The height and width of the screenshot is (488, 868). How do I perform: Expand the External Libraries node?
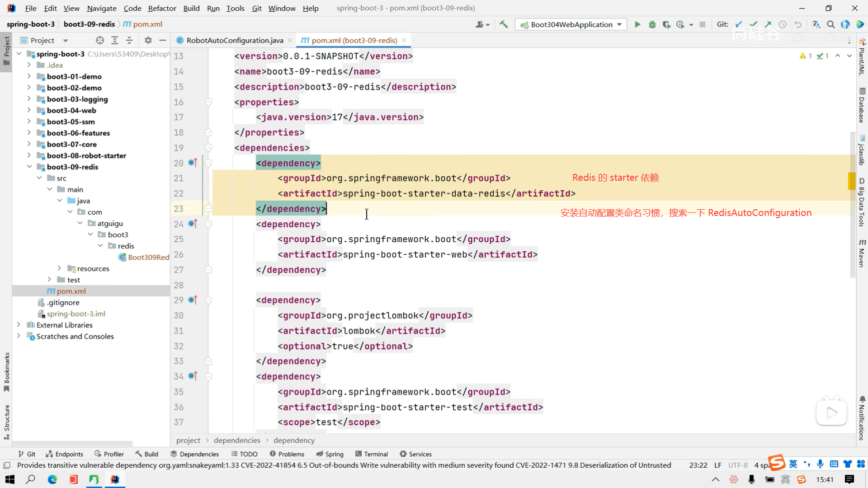(19, 325)
